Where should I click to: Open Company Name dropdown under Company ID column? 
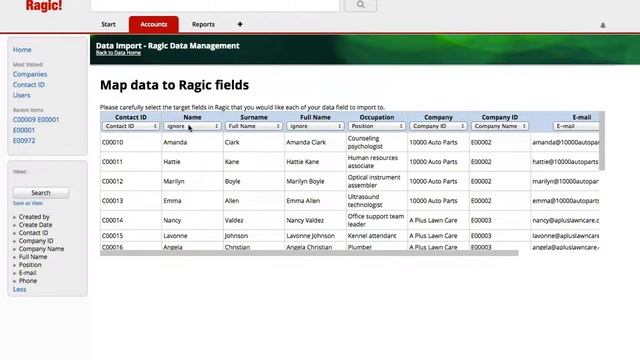(x=500, y=126)
